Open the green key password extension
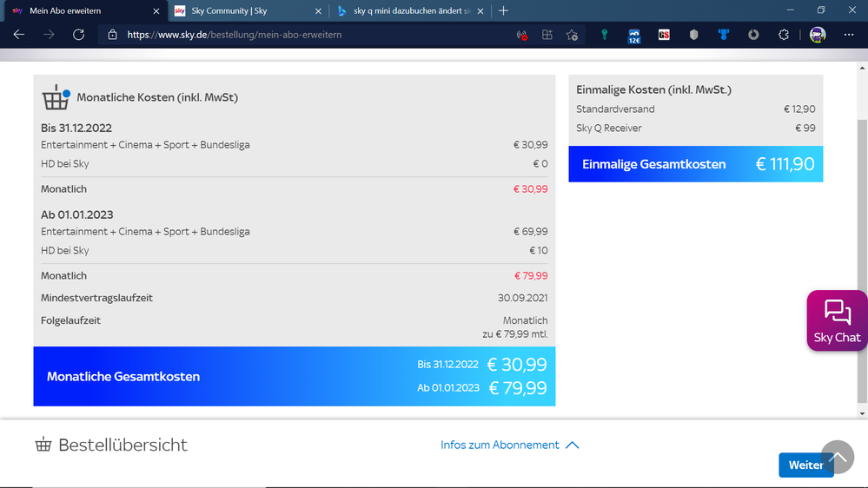The image size is (868, 488). (605, 35)
